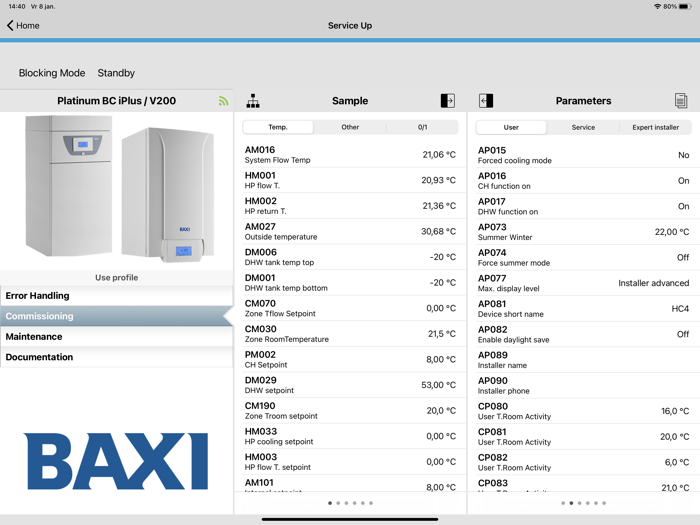
Task: Tap the battery indicator icon
Action: pyautogui.click(x=685, y=6)
